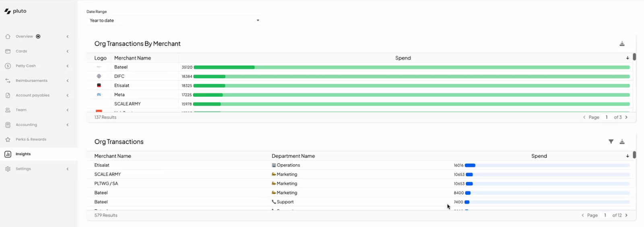Click the DIFC merchant logo
Image resolution: width=644 pixels, height=227 pixels.
tap(99, 76)
